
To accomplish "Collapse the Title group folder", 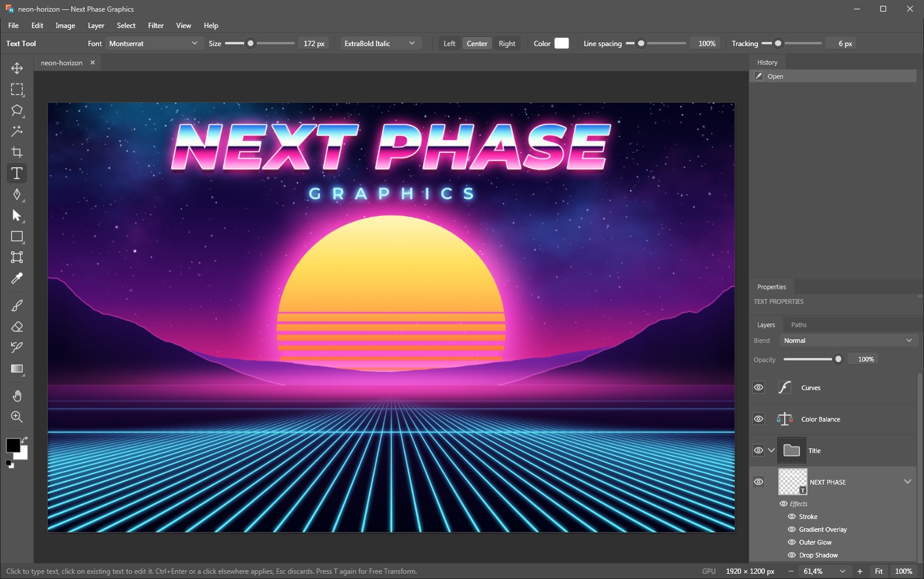I will tap(771, 451).
